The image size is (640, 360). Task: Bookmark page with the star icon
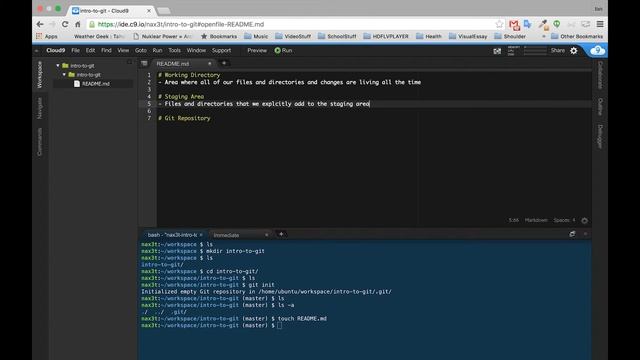[x=499, y=24]
